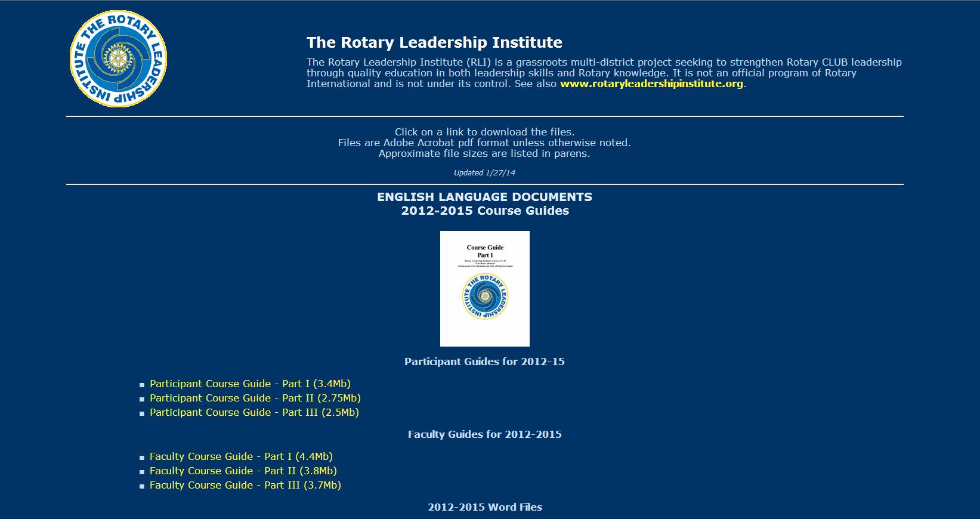Click 'Participant Guides for 2012-15' heading

[484, 362]
